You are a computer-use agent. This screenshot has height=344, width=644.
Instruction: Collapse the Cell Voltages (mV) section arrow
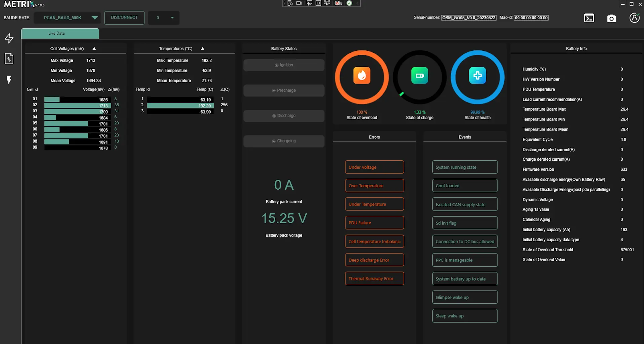coord(94,49)
